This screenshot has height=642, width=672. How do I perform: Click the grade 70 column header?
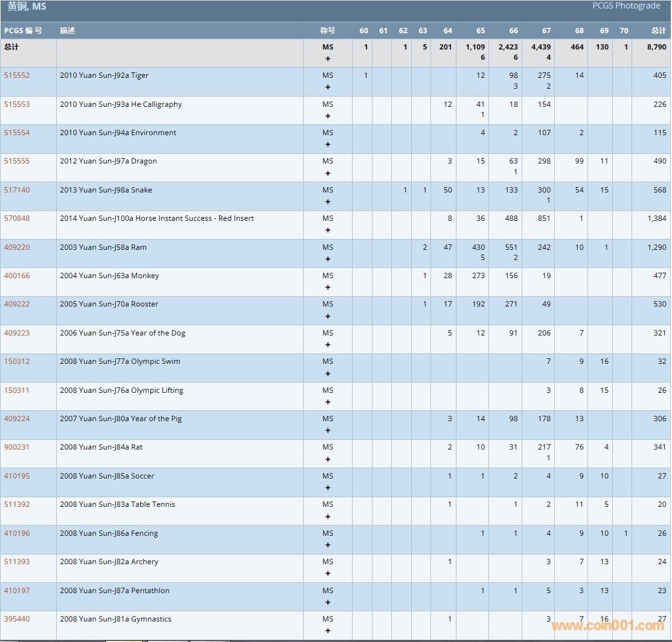tap(623, 31)
